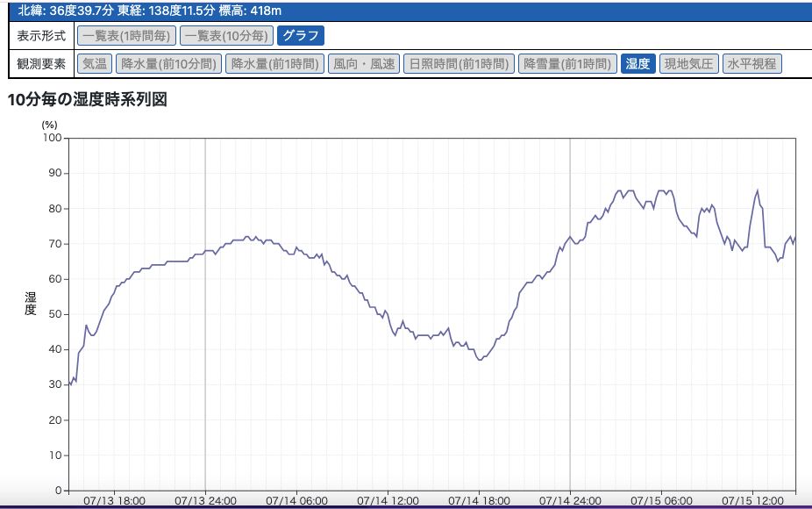Choose 降水量(前10分間) element
812x509 pixels.
tap(169, 64)
